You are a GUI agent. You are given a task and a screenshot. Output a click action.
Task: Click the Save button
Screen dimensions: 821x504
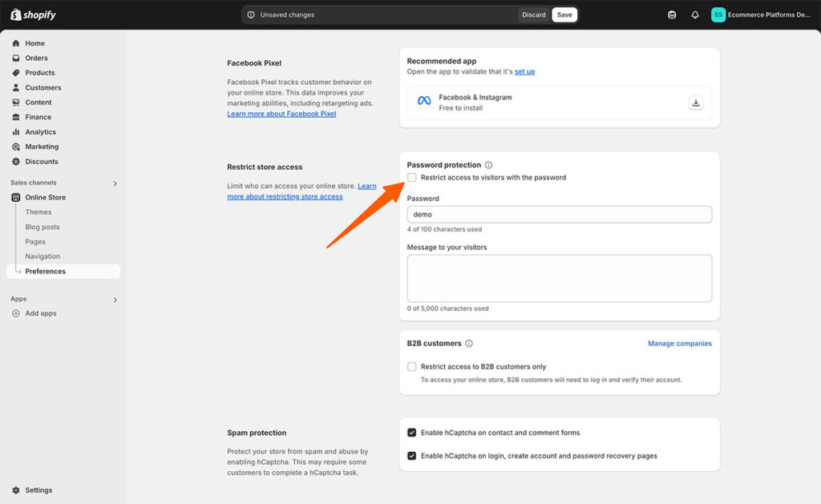click(564, 14)
